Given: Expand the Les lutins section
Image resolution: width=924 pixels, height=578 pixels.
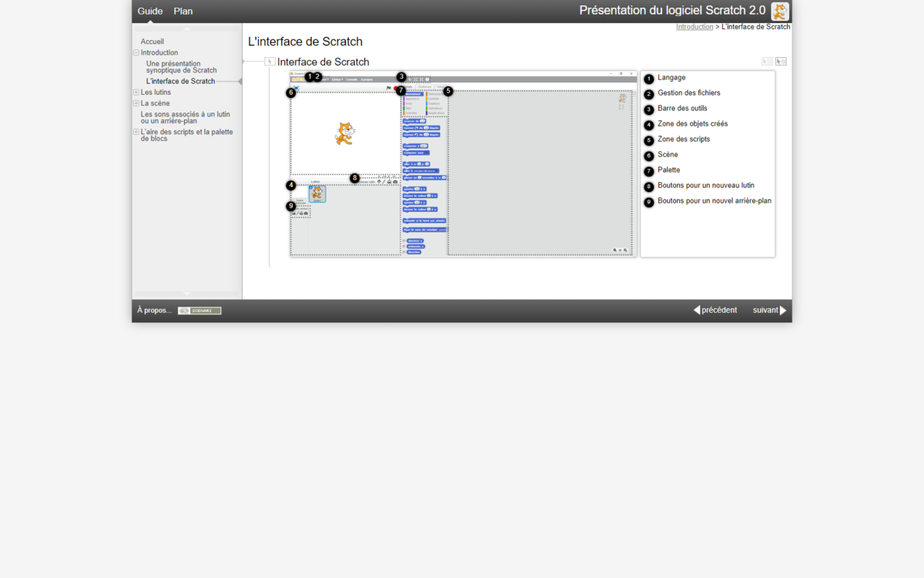Looking at the screenshot, I should (x=136, y=92).
